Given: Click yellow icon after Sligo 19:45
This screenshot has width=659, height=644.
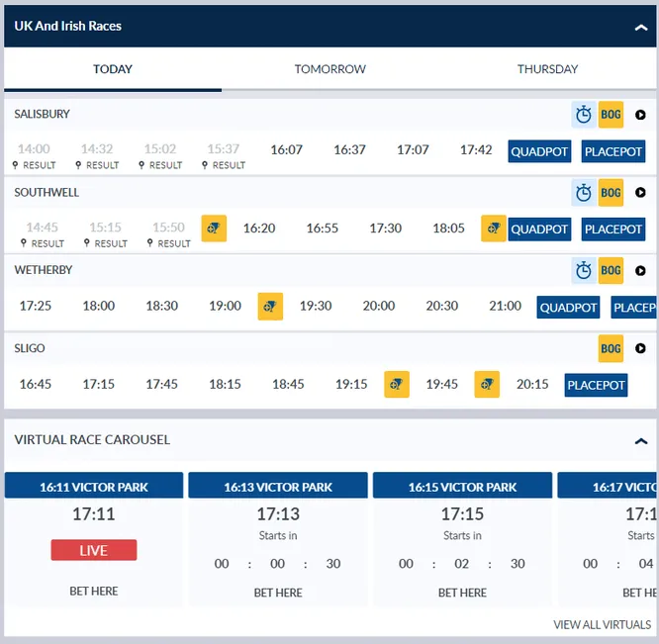Looking at the screenshot, I should click(x=487, y=384).
